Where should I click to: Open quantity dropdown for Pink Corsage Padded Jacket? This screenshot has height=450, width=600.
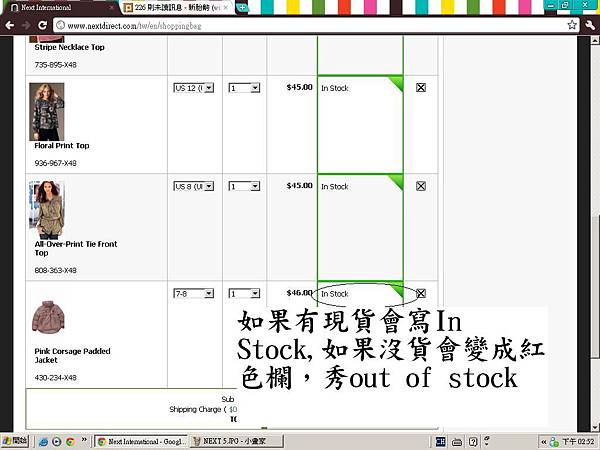tap(244, 293)
